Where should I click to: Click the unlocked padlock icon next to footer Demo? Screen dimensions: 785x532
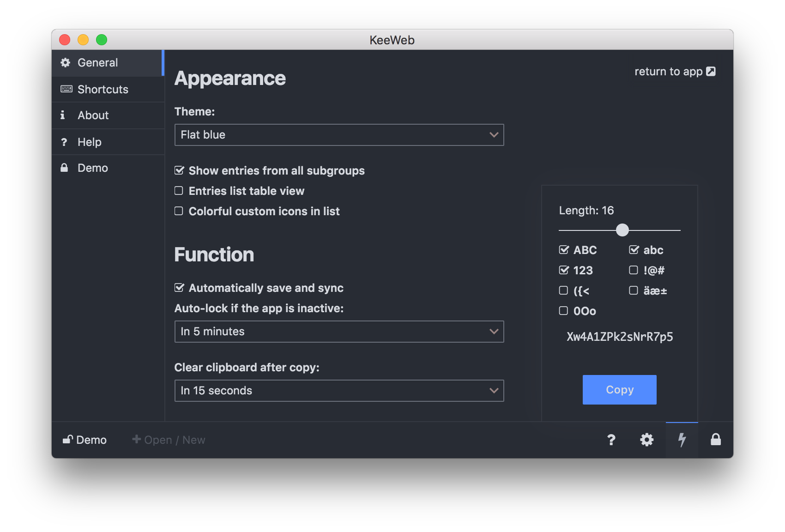tap(68, 439)
